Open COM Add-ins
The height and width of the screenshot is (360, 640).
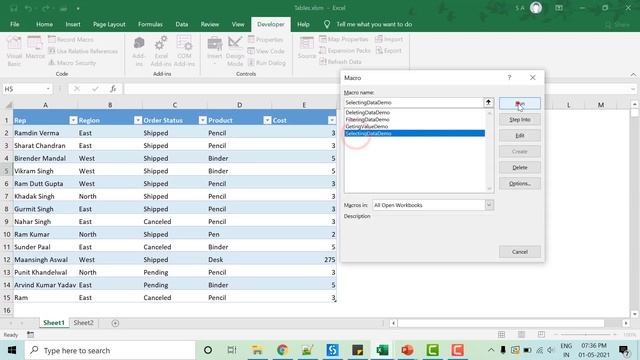(184, 51)
